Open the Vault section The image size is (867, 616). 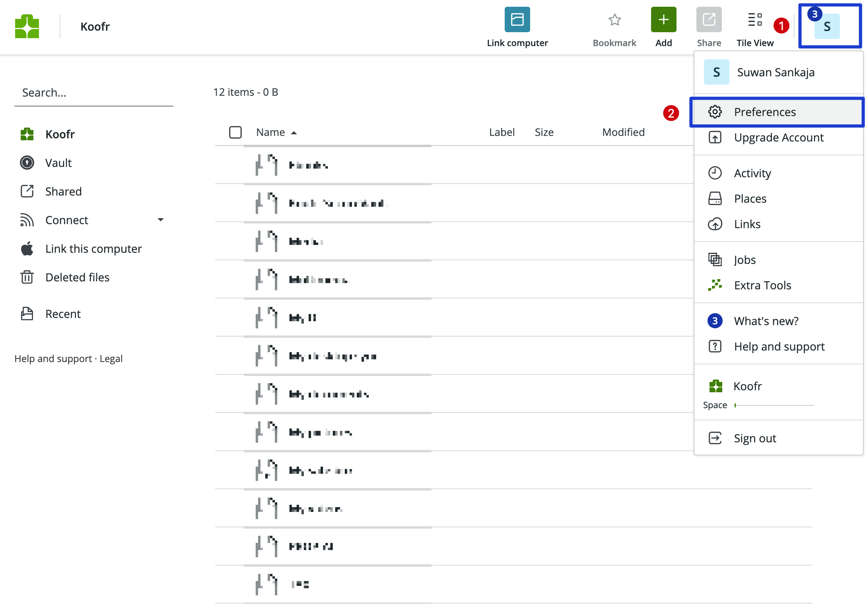coord(58,163)
